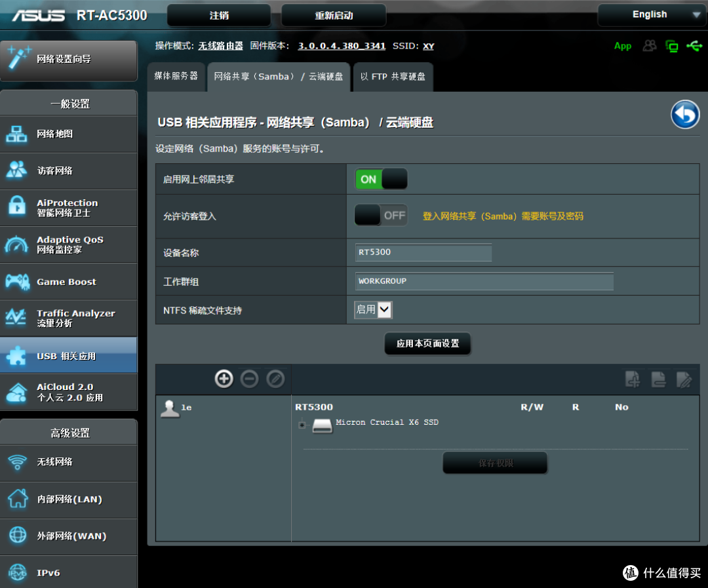Open the NTFS sparse file support dropdown

pos(374,310)
